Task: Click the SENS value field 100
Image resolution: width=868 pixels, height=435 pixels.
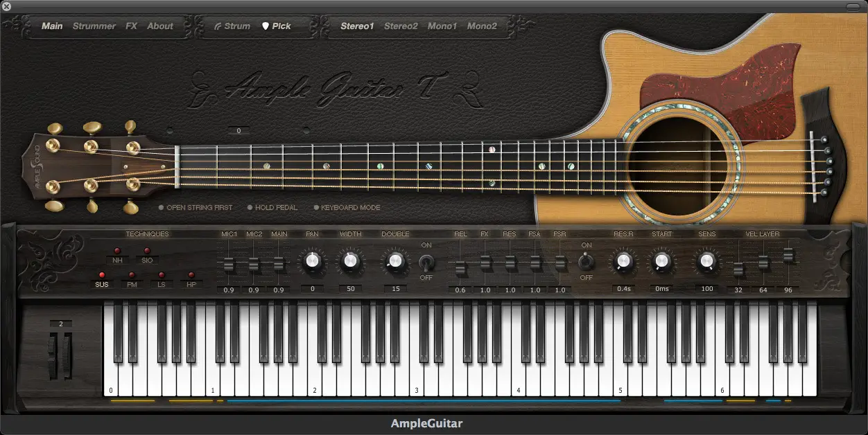Action: coord(706,288)
